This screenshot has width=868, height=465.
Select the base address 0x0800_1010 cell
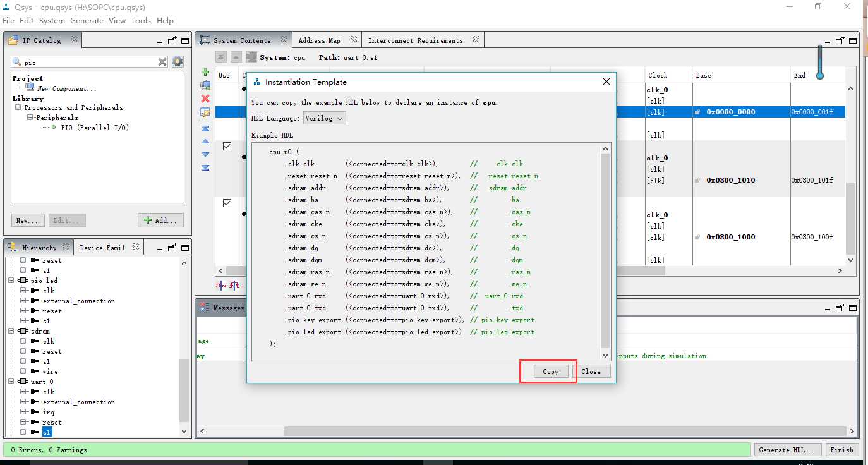tap(731, 180)
